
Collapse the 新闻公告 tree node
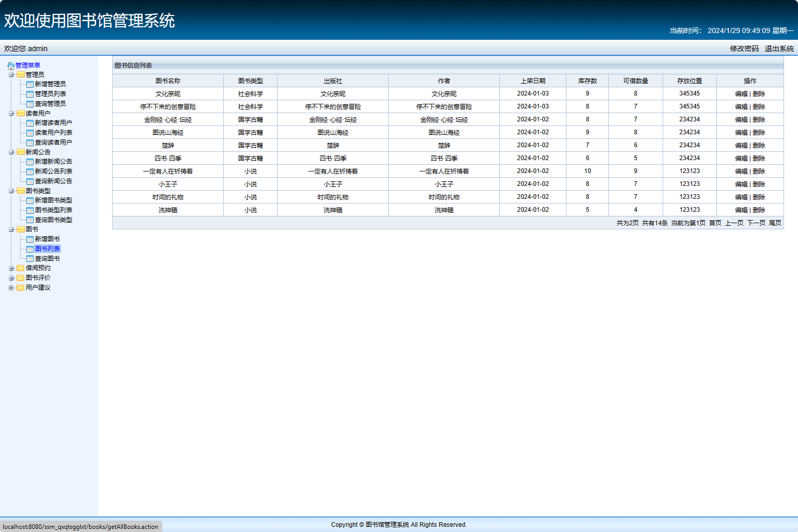click(11, 152)
